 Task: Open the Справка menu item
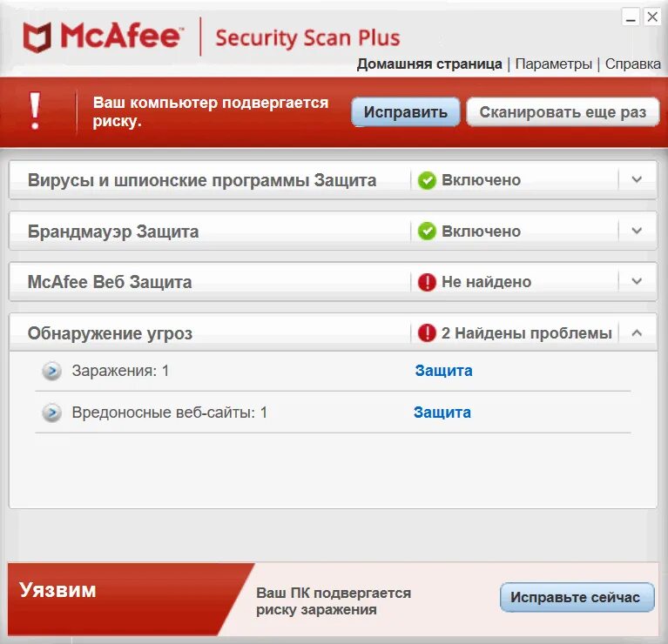point(632,64)
